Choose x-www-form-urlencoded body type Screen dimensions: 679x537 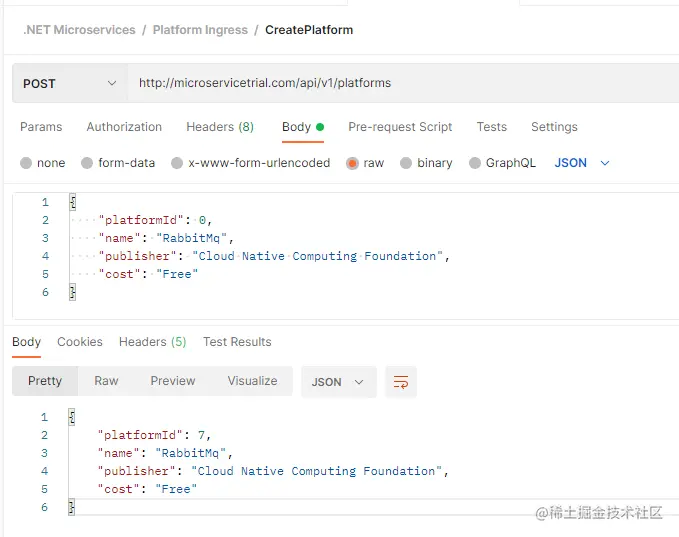[177, 163]
